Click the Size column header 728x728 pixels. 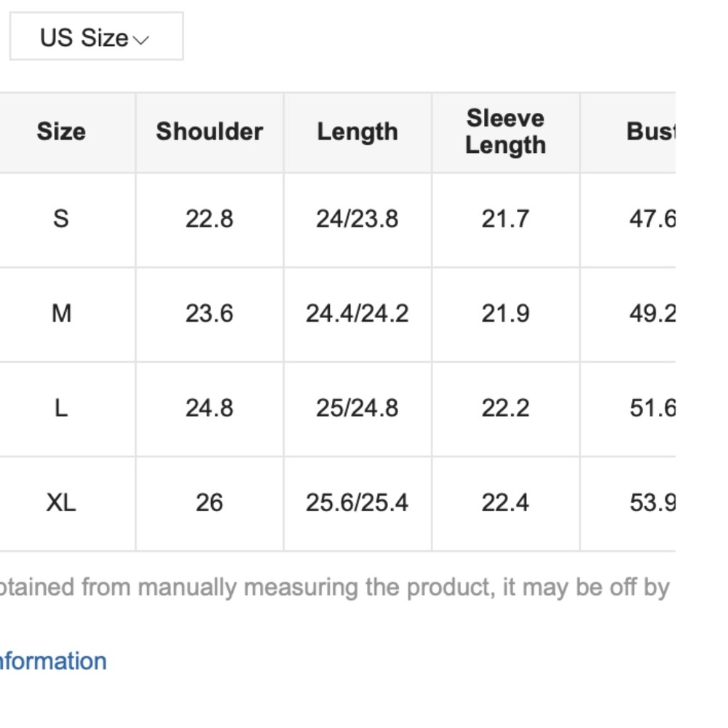coord(61,131)
